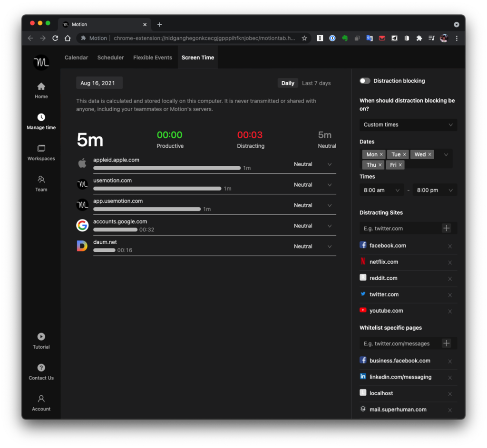This screenshot has width=487, height=448.
Task: Click the 00:03 Distracting time value
Action: point(250,135)
